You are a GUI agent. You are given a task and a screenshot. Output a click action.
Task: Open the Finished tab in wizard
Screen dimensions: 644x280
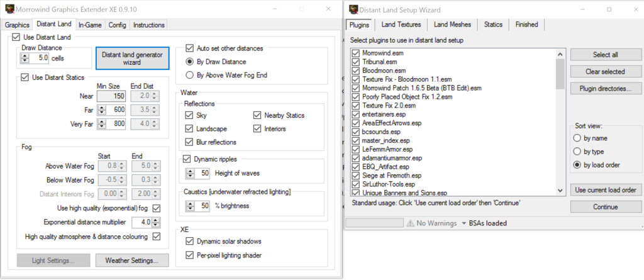527,25
